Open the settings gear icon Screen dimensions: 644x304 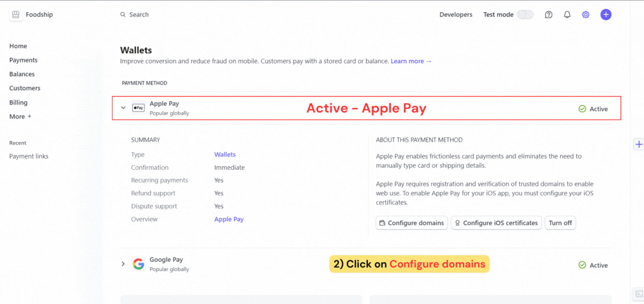[x=586, y=15]
